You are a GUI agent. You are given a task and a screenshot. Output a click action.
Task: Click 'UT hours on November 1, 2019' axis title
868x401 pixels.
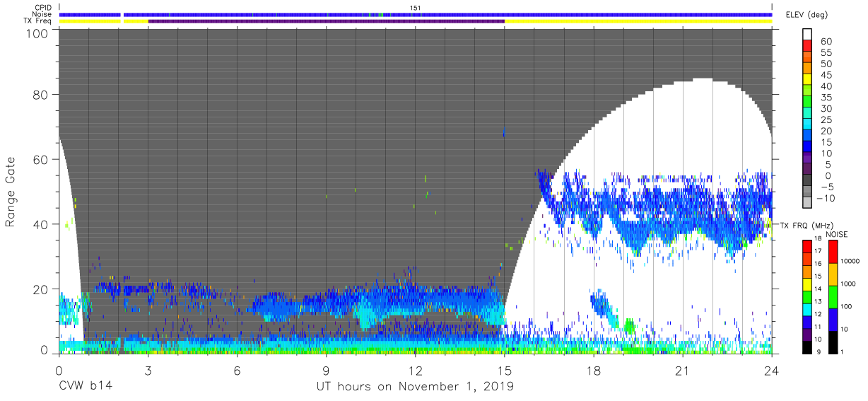tap(415, 387)
